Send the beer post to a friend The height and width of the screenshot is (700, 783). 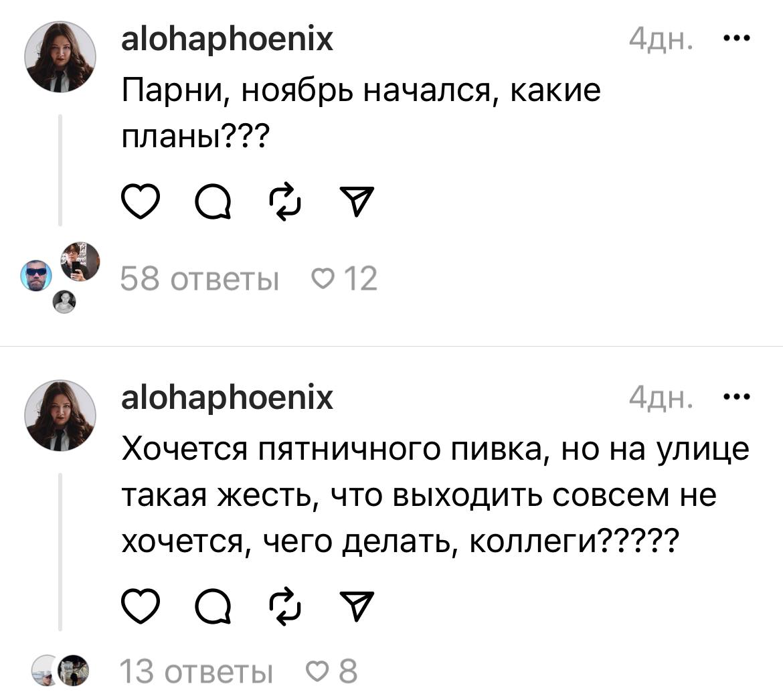[357, 607]
